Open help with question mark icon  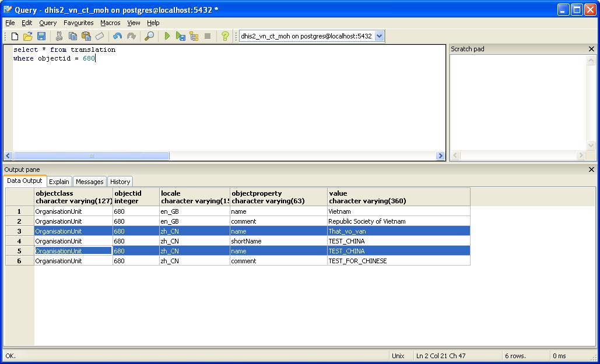[225, 36]
